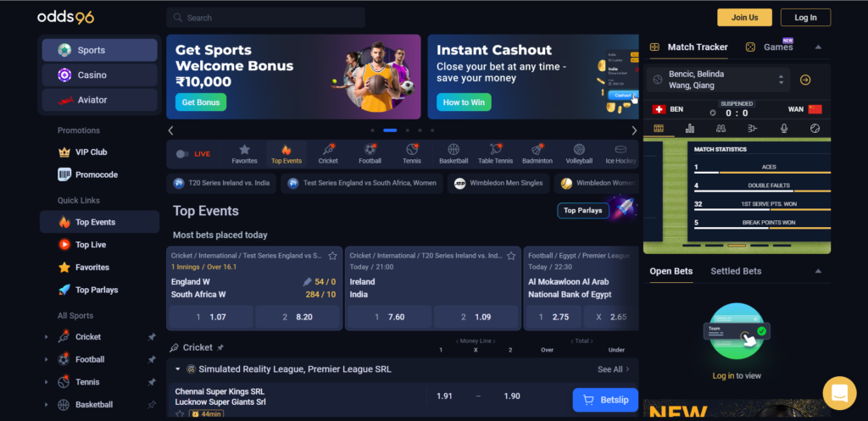
Task: Click the Join Us button
Action: click(x=744, y=17)
